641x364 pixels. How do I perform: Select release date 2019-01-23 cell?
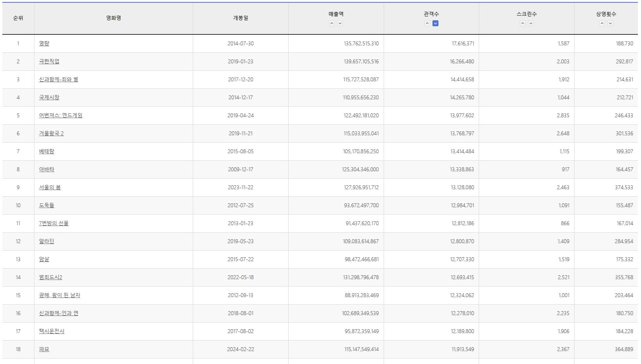(x=241, y=61)
